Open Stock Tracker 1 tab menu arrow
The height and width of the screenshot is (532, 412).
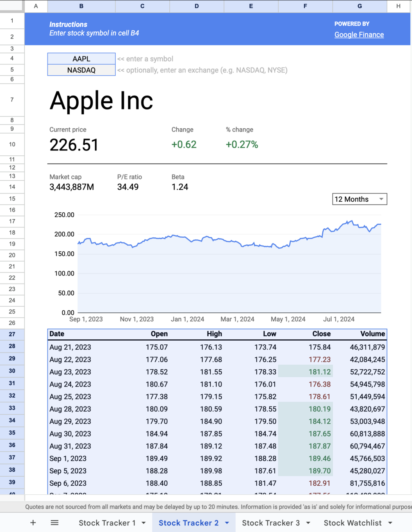point(143,523)
